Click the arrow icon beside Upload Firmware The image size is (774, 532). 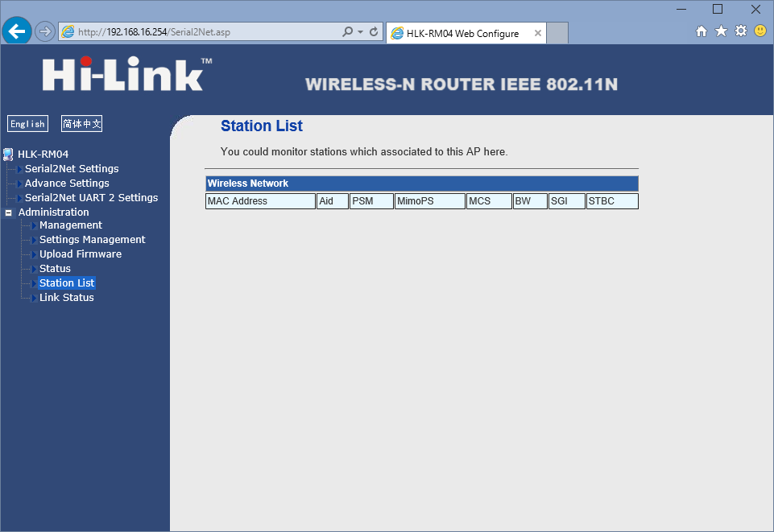click(x=34, y=254)
